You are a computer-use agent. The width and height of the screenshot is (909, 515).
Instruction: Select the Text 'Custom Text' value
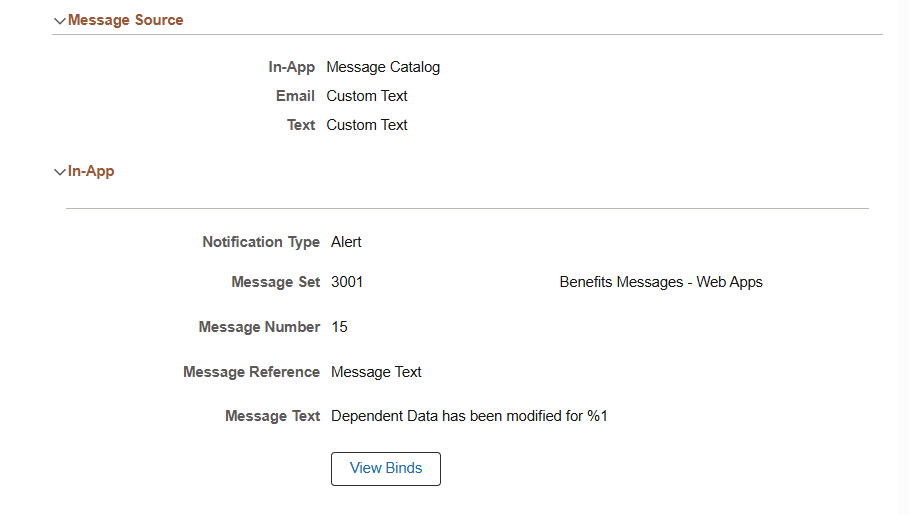coord(367,125)
